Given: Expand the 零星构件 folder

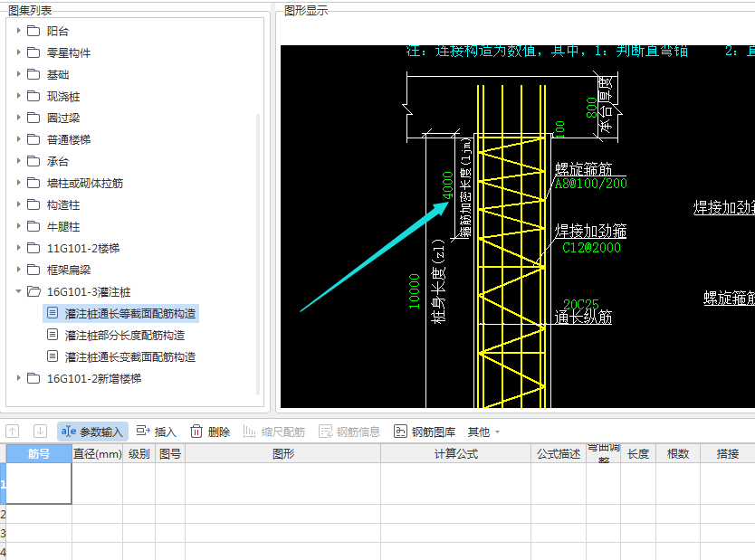Looking at the screenshot, I should (x=18, y=52).
